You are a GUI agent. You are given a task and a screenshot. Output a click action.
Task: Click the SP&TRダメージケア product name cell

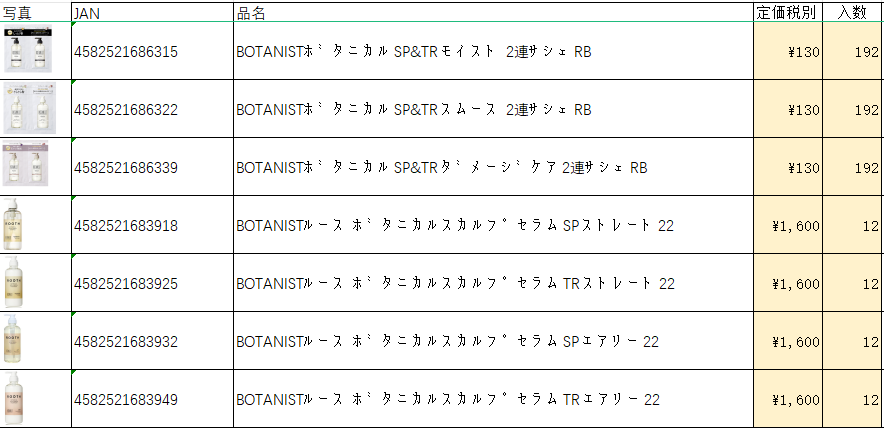(x=441, y=167)
